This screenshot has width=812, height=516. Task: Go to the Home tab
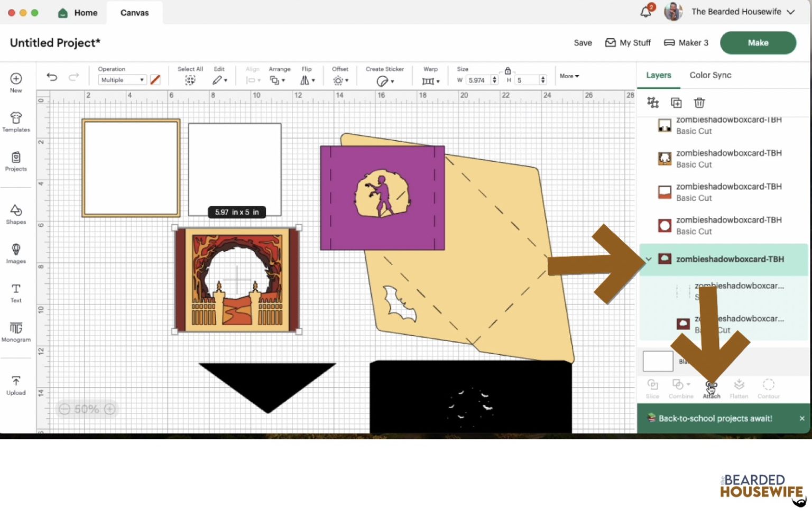[78, 13]
